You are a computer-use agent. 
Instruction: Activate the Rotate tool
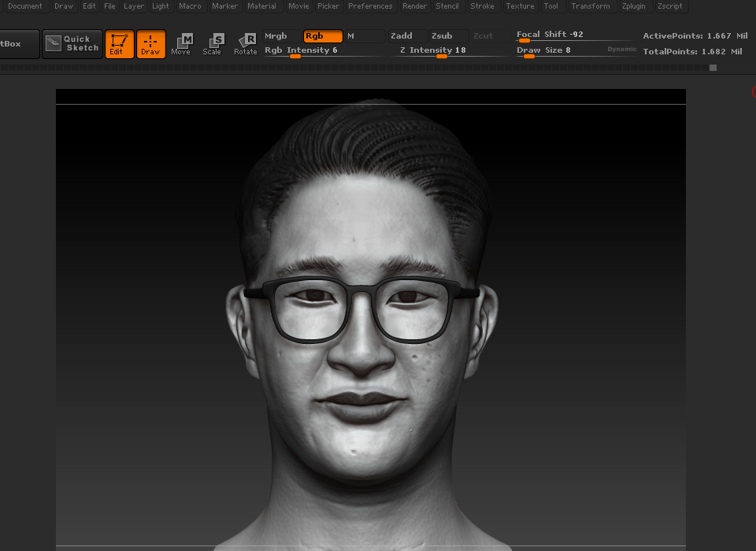pyautogui.click(x=245, y=44)
